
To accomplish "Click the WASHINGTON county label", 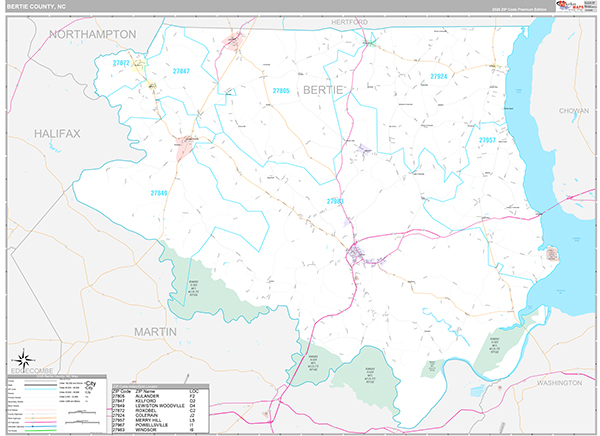I will click(x=558, y=383).
